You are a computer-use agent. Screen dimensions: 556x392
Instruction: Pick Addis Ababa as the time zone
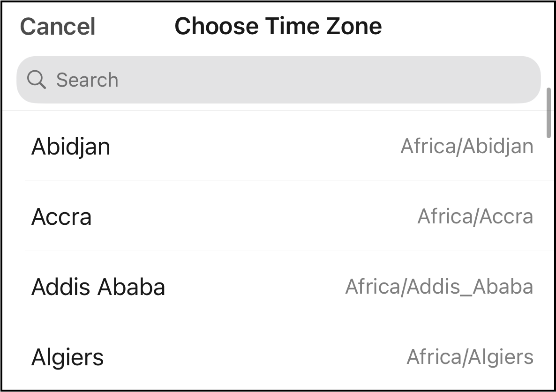[x=98, y=287]
